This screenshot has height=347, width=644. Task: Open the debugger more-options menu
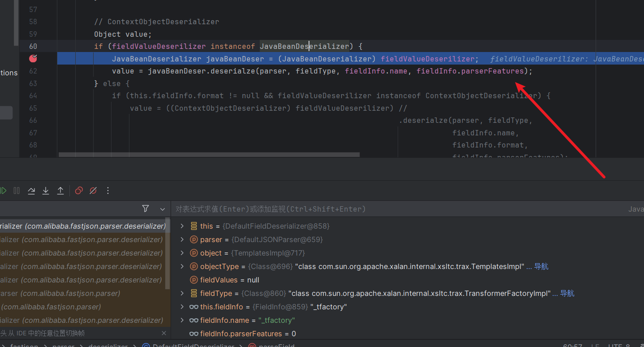coord(107,191)
